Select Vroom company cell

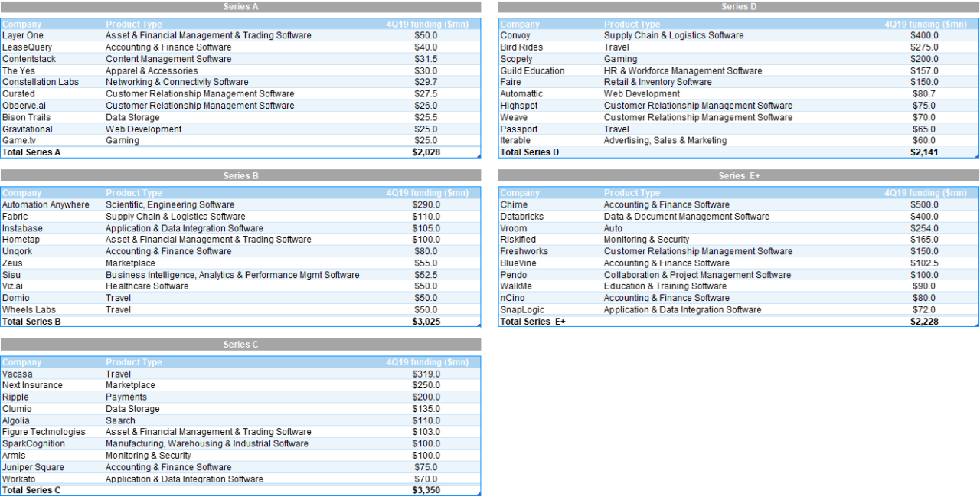[x=514, y=228]
